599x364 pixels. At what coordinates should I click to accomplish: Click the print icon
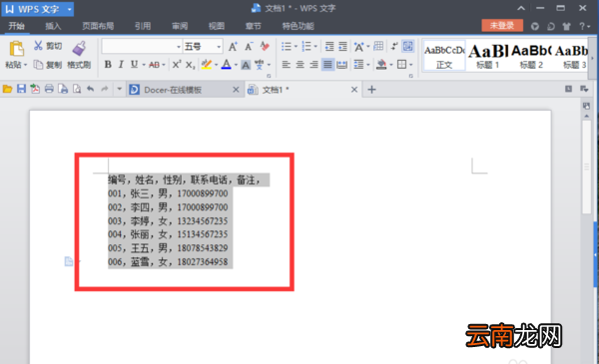(x=49, y=89)
